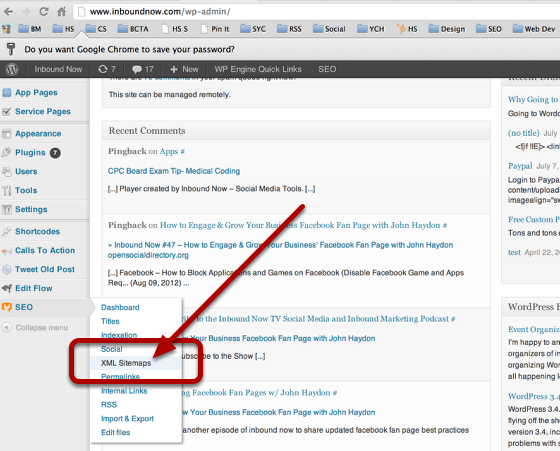Select Edit files in SEO submenu
This screenshot has height=451, width=560.
115,433
